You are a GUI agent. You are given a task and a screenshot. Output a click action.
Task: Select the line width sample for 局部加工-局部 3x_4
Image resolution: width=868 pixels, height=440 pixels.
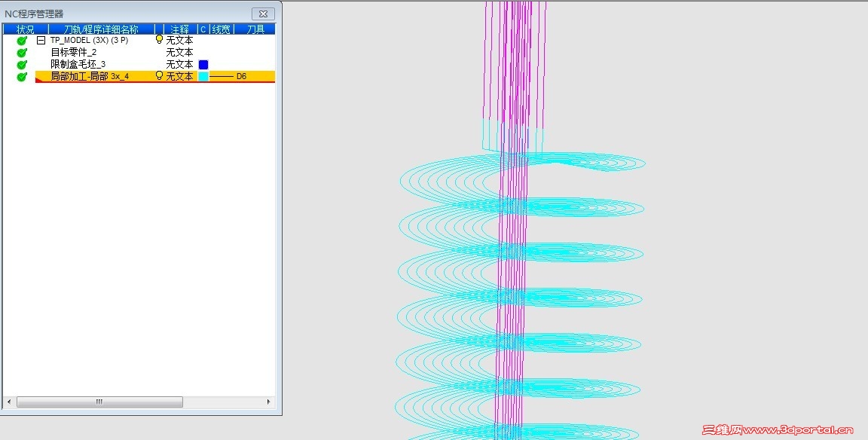(x=222, y=76)
